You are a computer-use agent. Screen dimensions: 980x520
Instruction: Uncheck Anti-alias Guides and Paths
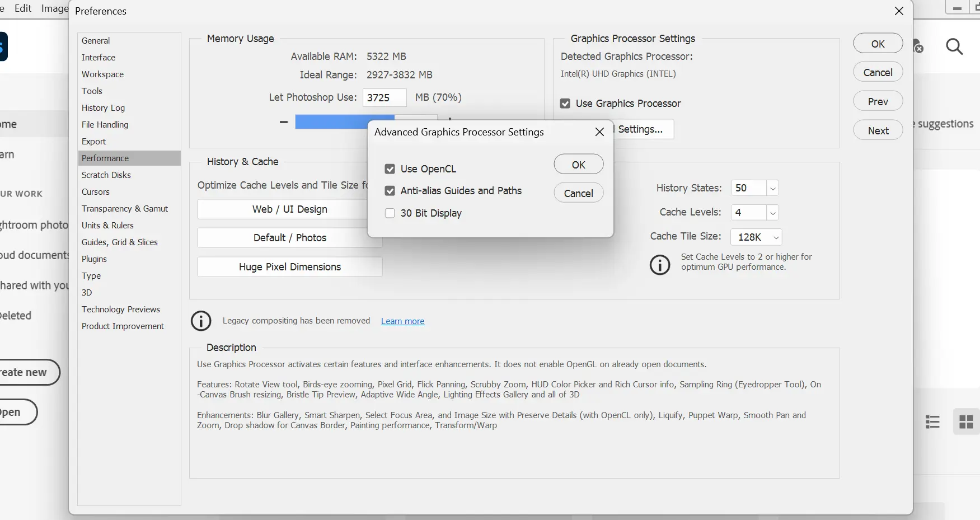click(x=390, y=191)
